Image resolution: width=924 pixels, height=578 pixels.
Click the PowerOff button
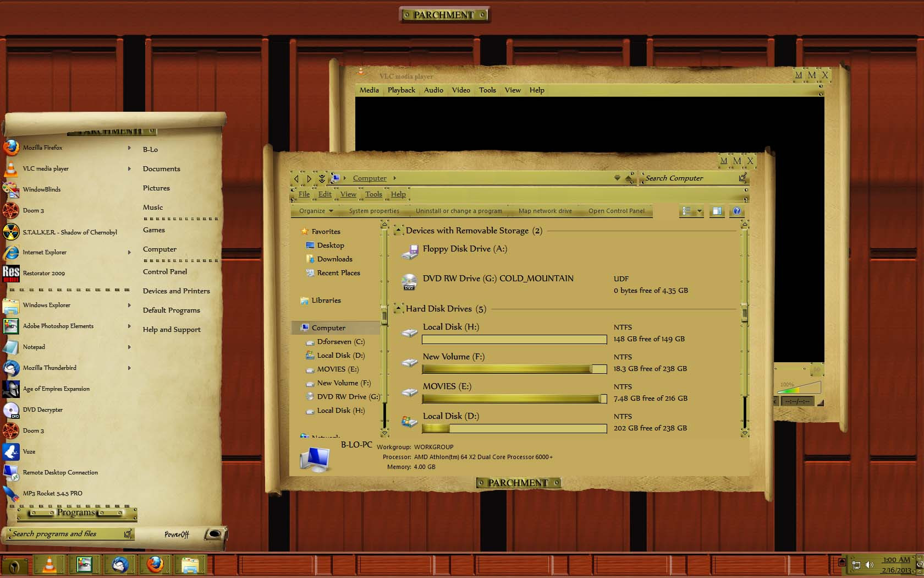tap(177, 534)
